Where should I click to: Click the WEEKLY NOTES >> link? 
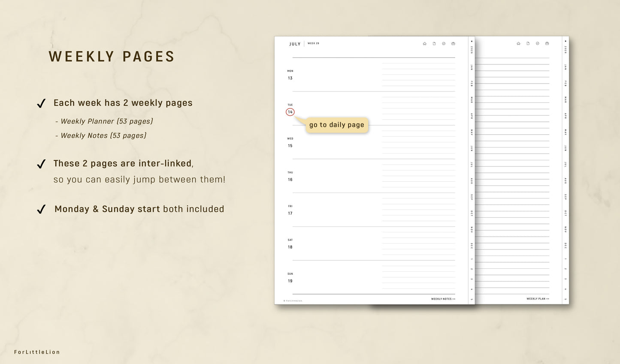(x=443, y=298)
